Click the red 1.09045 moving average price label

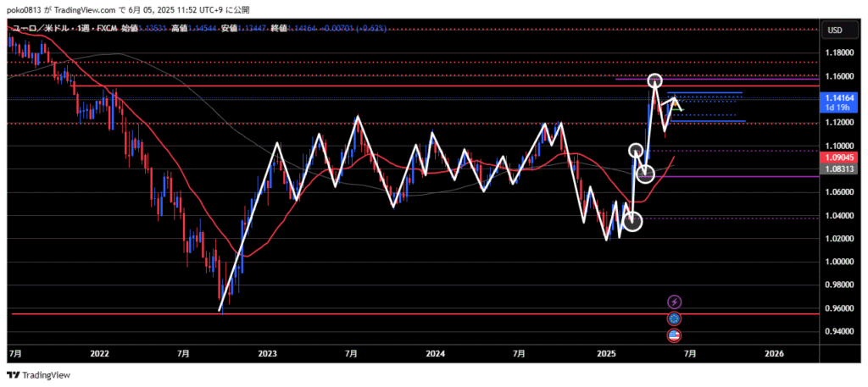tap(838, 158)
